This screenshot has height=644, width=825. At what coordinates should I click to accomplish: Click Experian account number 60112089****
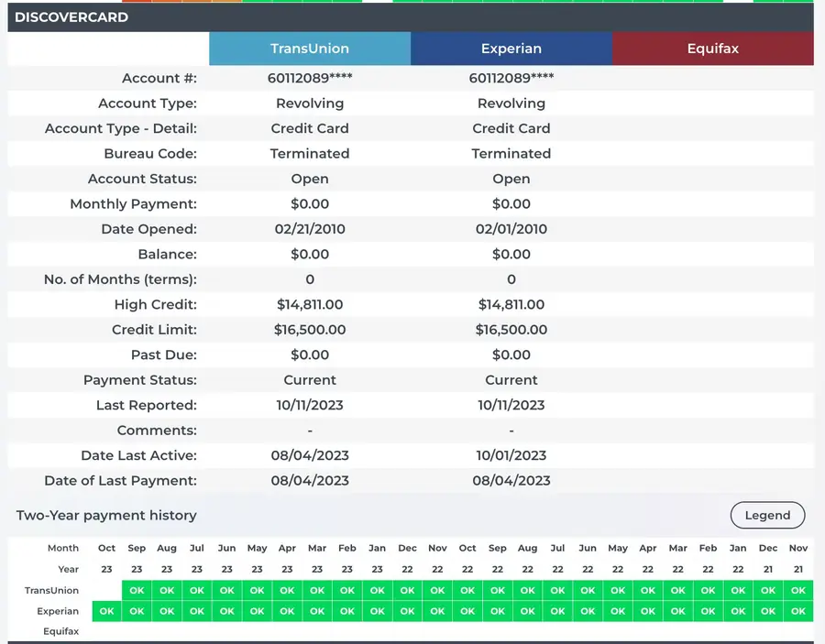(511, 79)
